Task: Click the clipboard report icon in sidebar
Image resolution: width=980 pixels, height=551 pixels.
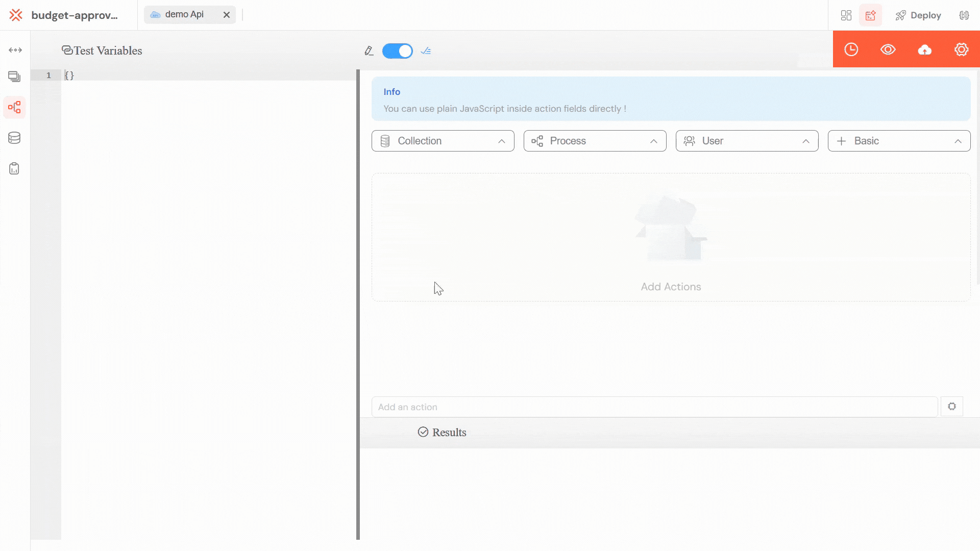Action: coord(15,168)
